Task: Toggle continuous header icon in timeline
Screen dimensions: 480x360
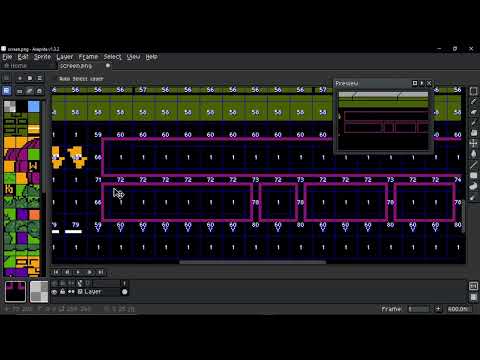Action: pos(71,283)
